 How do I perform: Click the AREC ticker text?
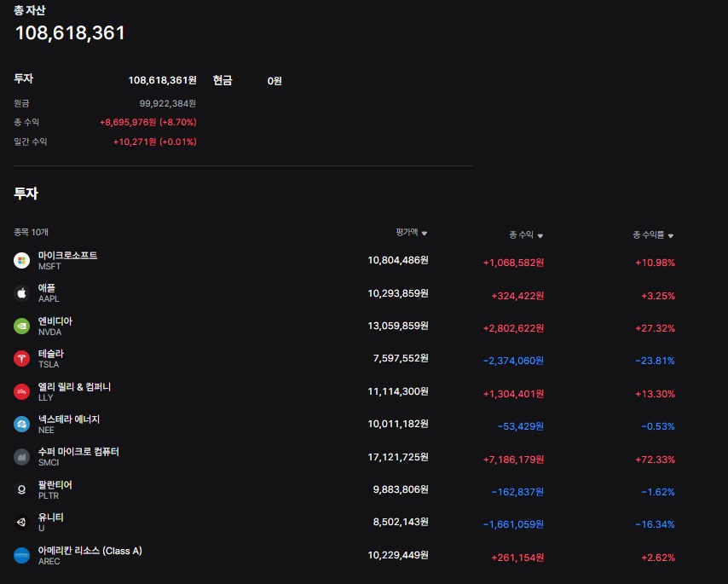[49, 561]
